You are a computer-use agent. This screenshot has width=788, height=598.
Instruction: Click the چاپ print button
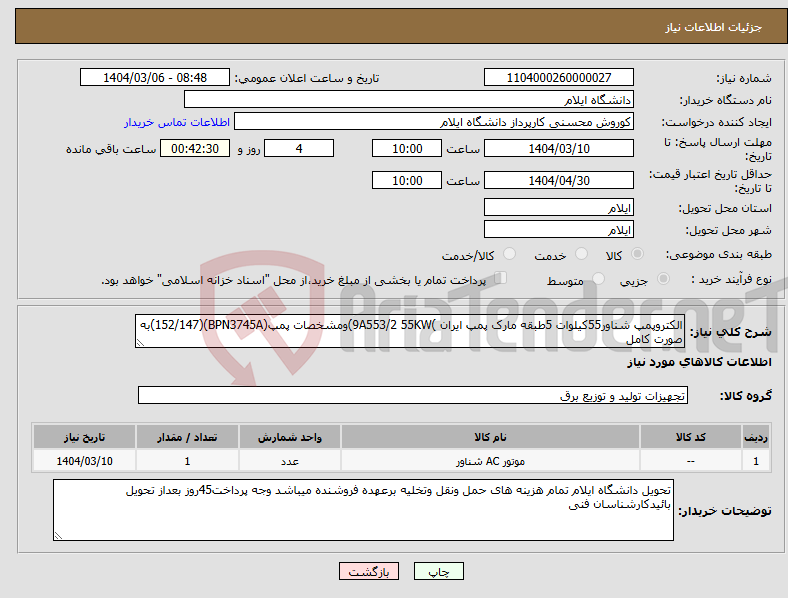pos(439,571)
